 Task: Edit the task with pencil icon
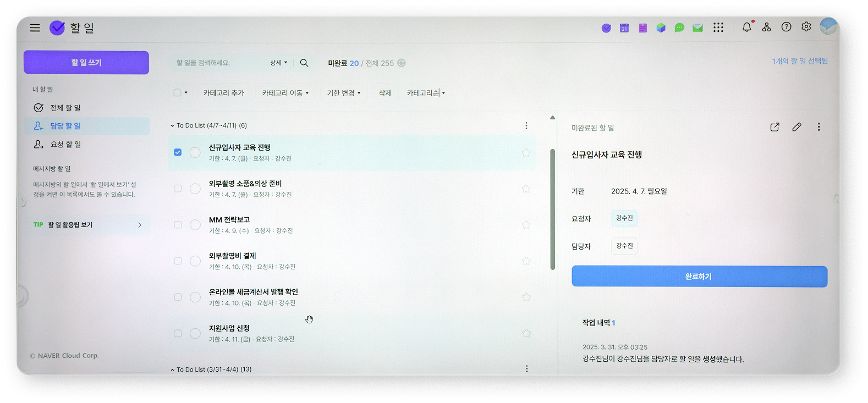click(796, 127)
